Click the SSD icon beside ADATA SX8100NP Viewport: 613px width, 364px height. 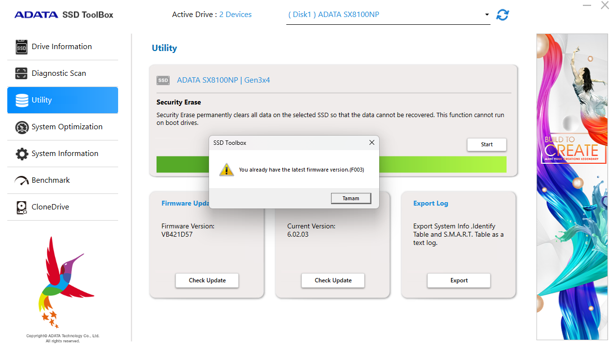click(x=163, y=80)
